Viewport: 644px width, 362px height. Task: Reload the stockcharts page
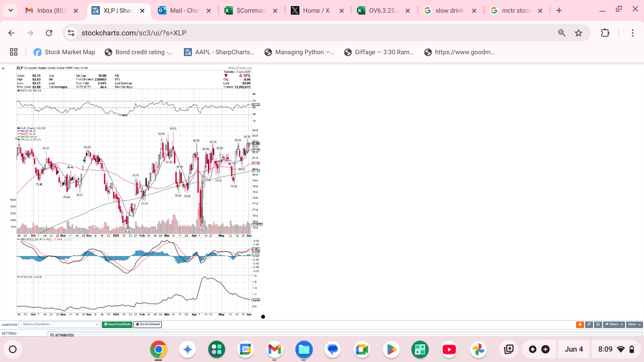(x=49, y=33)
